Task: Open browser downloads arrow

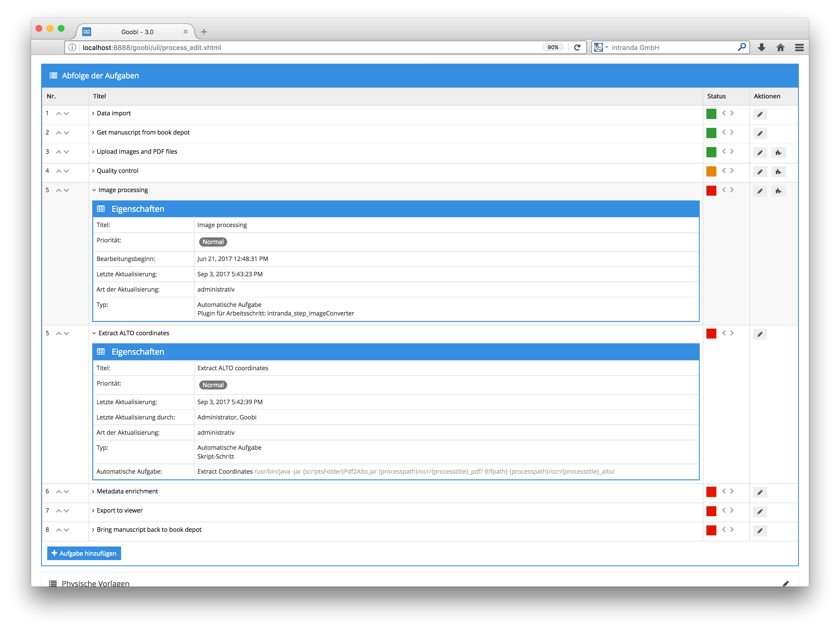Action: pyautogui.click(x=761, y=48)
